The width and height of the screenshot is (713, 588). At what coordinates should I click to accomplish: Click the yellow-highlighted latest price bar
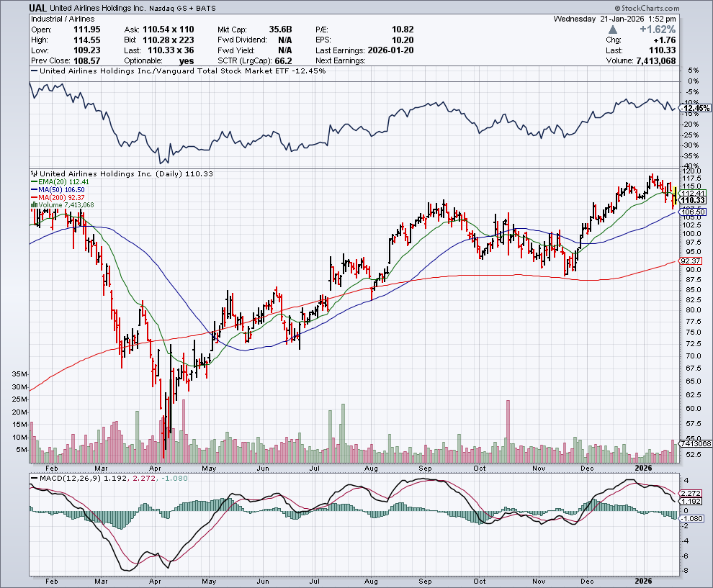(674, 196)
